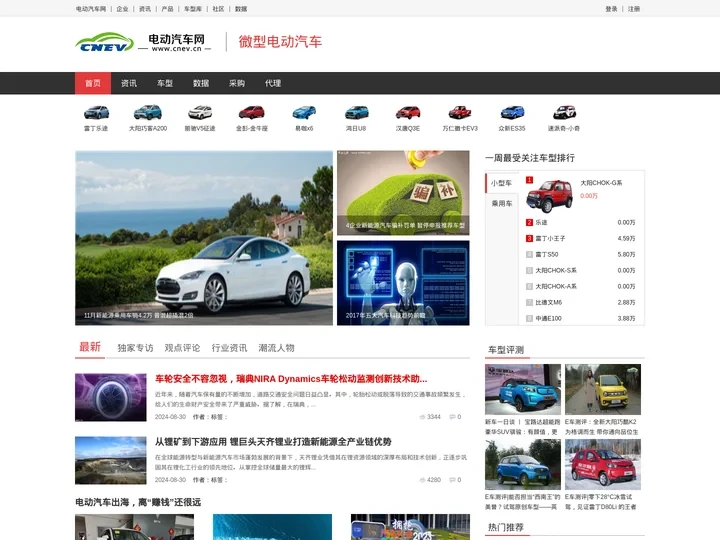Select the 小型车 ranking tab
This screenshot has width=720, height=540.
(501, 183)
